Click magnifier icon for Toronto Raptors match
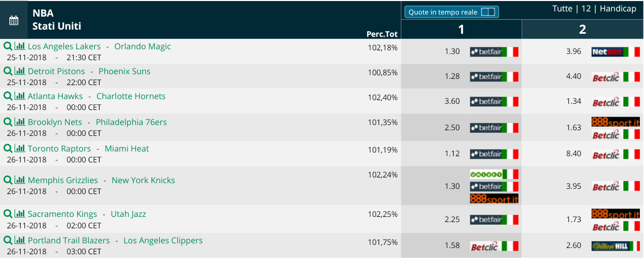Image resolution: width=644 pixels, height=261 pixels. click(x=8, y=148)
